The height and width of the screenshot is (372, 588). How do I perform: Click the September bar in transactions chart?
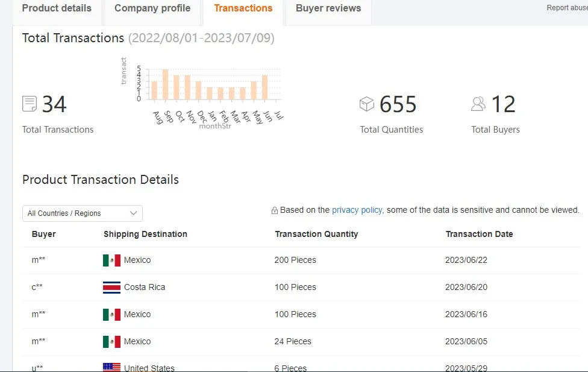166,84
